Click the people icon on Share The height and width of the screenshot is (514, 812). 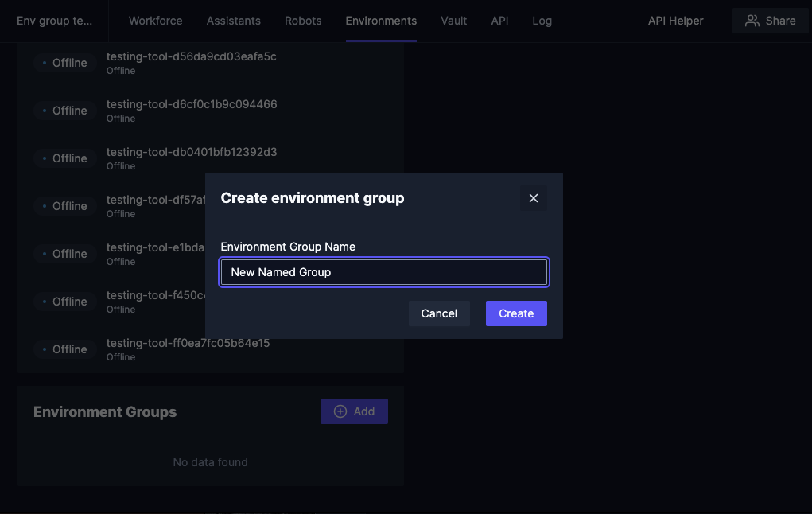[752, 21]
